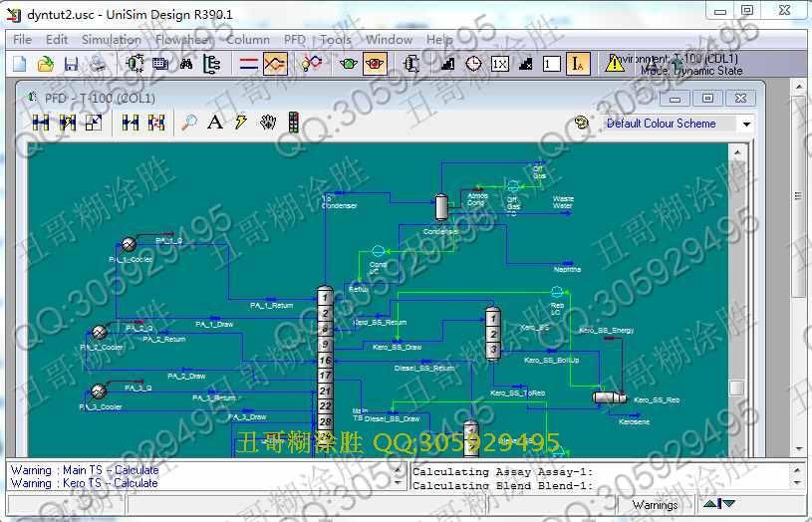
Task: Click the 1X speed factor icon
Action: [500, 64]
